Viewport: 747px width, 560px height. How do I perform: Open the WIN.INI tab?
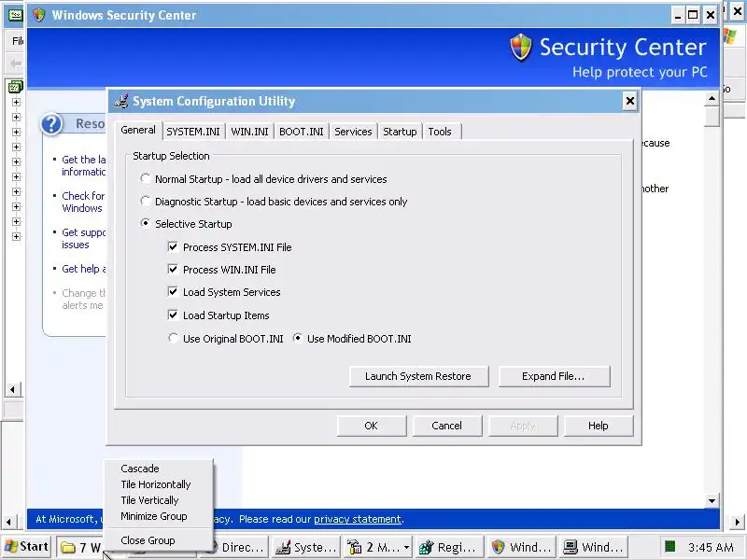click(249, 132)
